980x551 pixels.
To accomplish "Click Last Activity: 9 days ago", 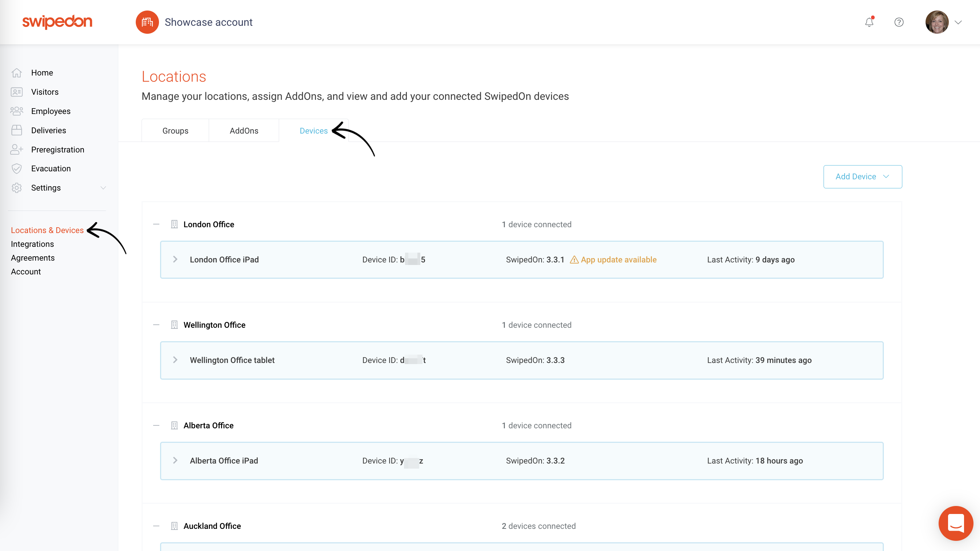I will [x=751, y=260].
